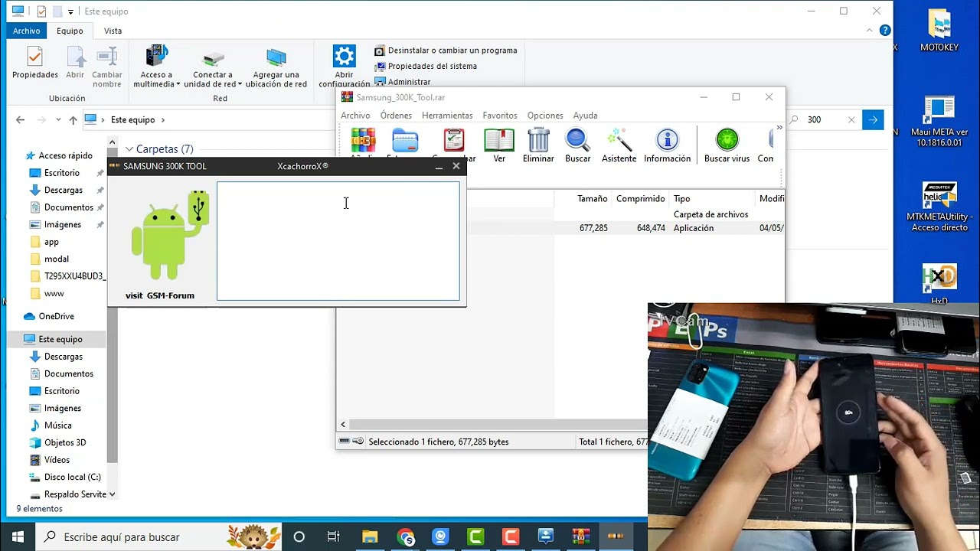Clear the Explorer search box text

click(851, 119)
